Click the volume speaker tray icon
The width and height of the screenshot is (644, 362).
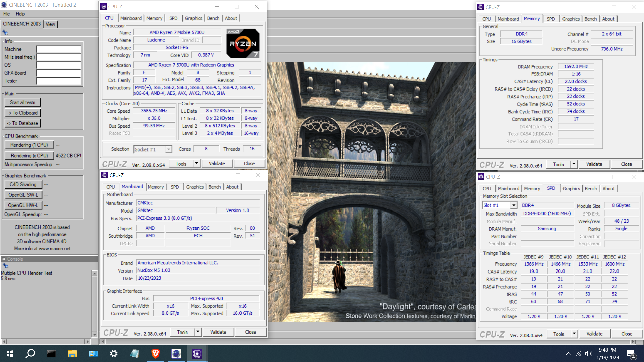coord(588,354)
